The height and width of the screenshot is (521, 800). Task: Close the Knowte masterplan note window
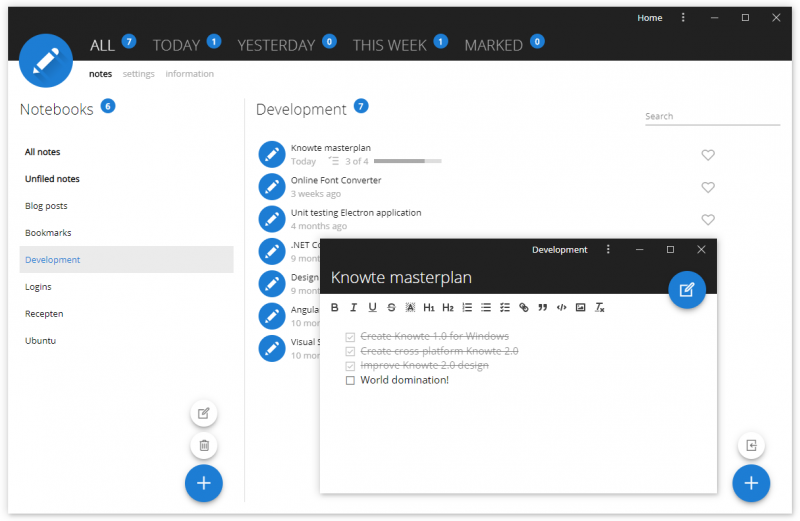point(701,249)
